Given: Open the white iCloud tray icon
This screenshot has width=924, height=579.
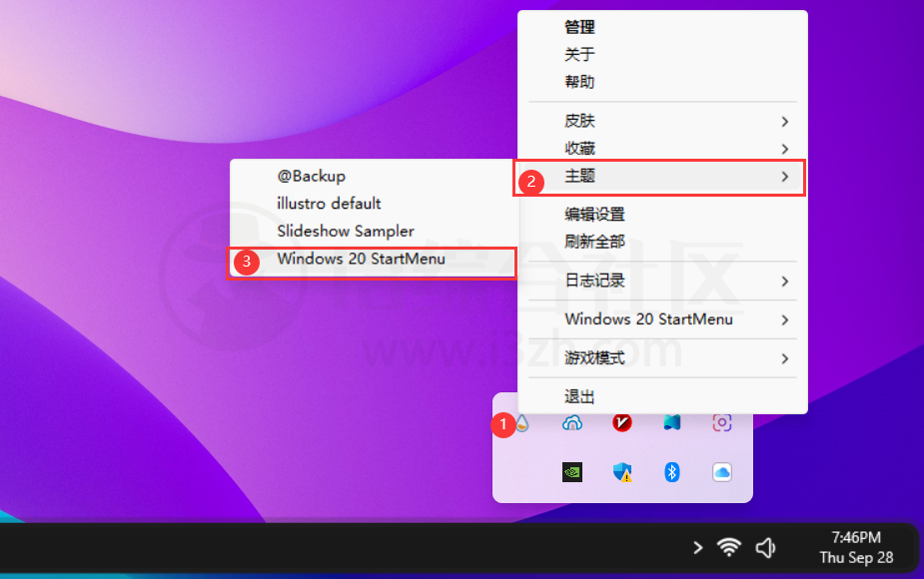Looking at the screenshot, I should pos(722,472).
